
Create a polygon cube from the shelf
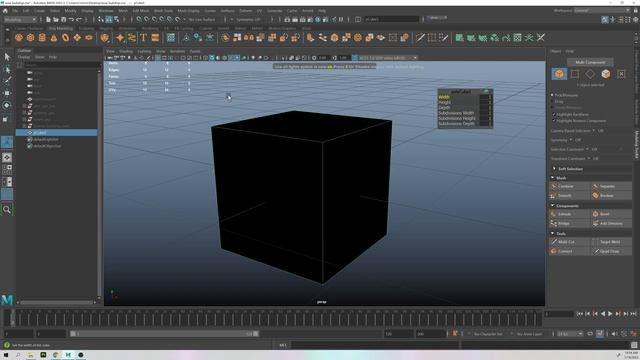point(31,38)
